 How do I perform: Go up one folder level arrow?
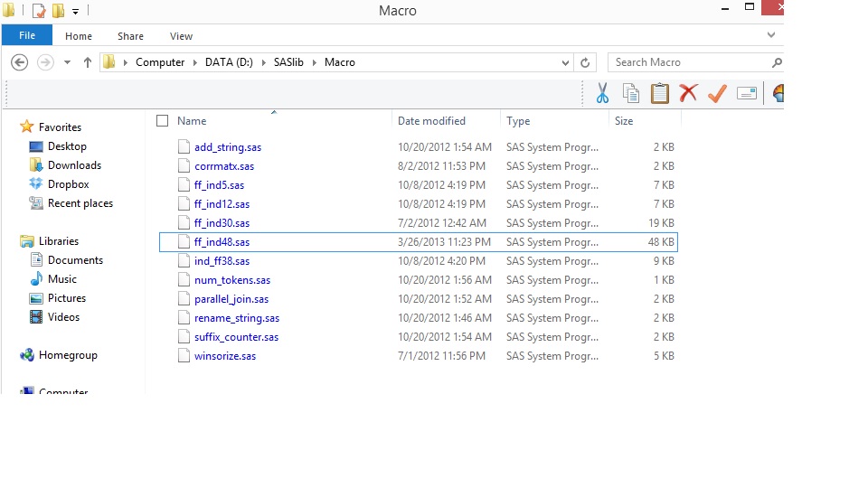pos(88,62)
